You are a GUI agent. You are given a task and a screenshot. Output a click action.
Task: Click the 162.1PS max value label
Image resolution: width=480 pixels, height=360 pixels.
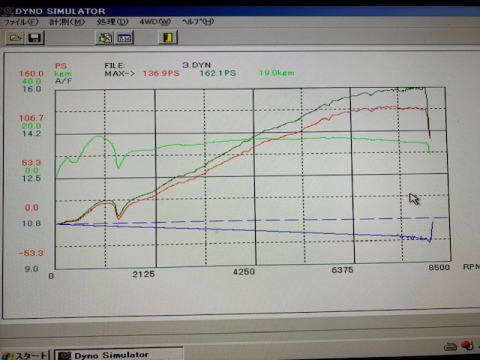[x=218, y=73]
